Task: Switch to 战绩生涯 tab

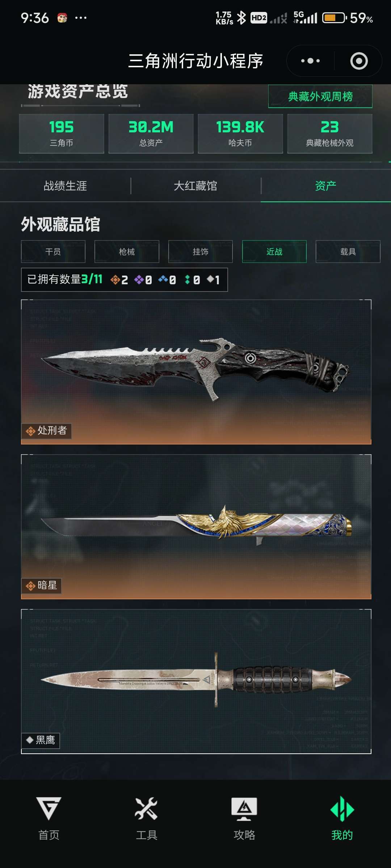Action: (65, 186)
